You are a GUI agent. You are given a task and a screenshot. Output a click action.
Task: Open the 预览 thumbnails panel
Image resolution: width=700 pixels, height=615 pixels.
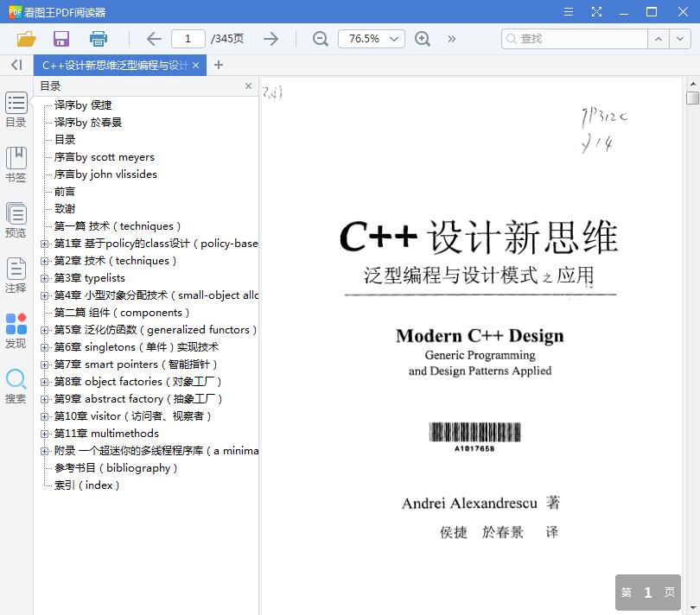16,220
